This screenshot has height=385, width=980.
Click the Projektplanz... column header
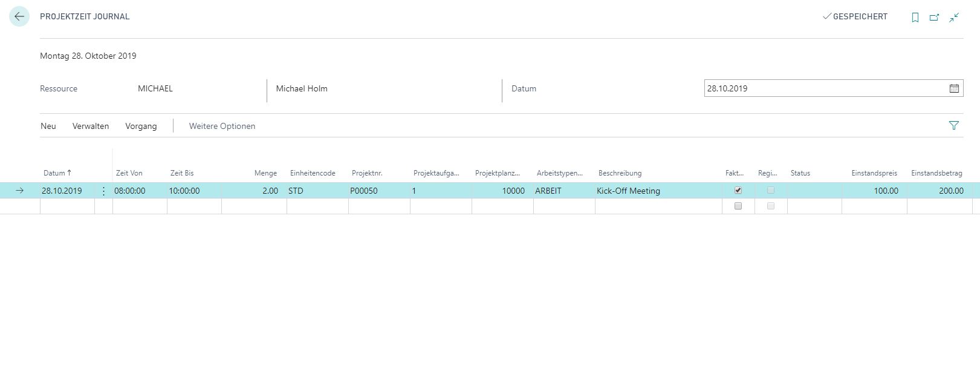pos(498,173)
